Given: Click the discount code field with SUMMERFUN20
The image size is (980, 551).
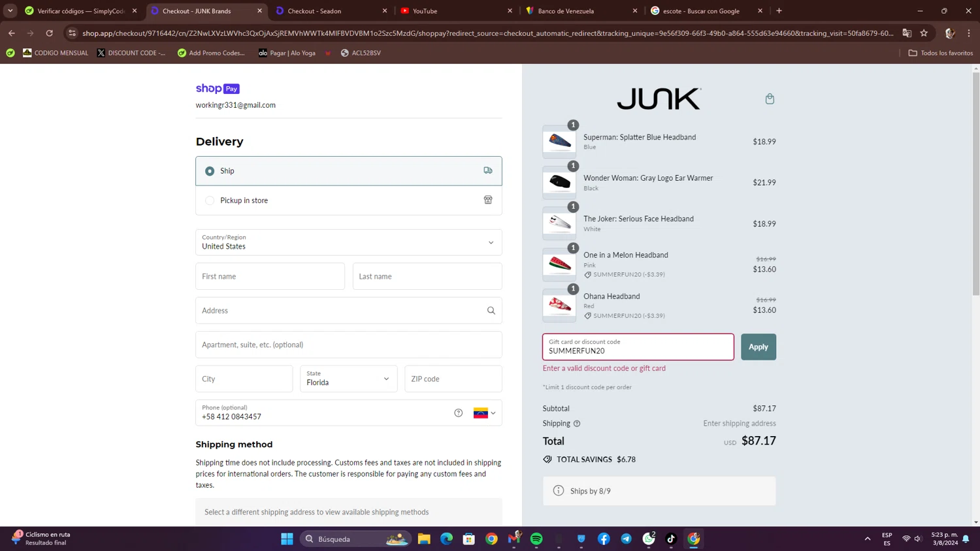Looking at the screenshot, I should tap(638, 347).
